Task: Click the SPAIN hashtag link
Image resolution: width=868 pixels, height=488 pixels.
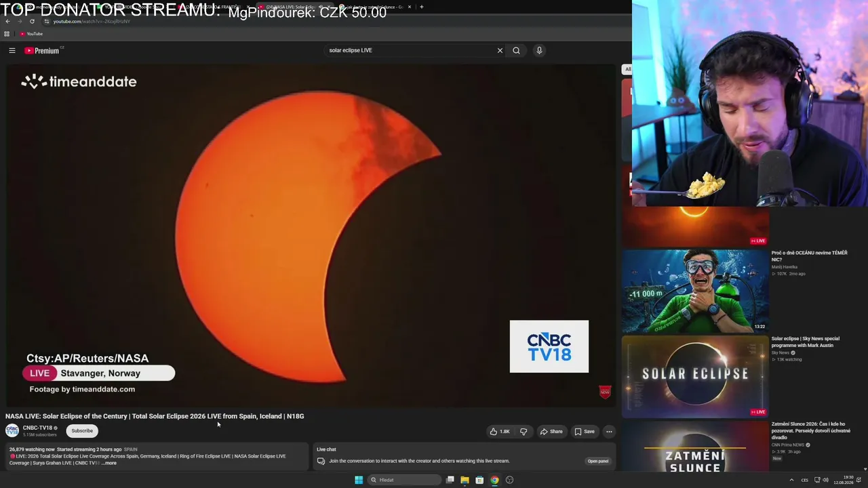Action: coord(130,449)
